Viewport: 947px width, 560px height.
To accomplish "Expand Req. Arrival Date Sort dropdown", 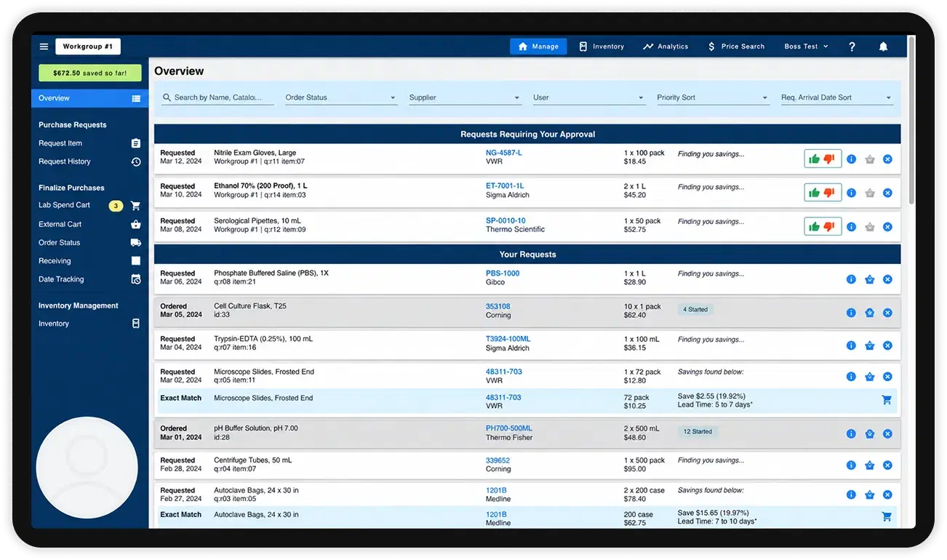I will (x=836, y=97).
